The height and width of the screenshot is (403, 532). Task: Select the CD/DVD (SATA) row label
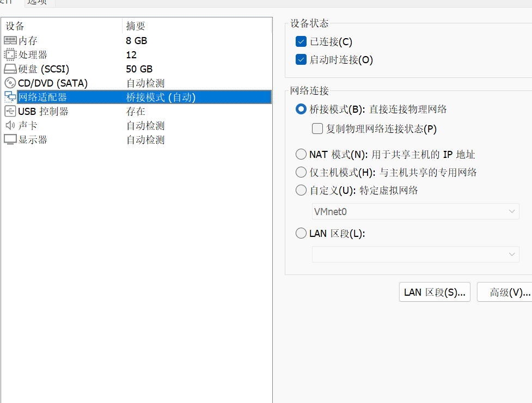(53, 83)
